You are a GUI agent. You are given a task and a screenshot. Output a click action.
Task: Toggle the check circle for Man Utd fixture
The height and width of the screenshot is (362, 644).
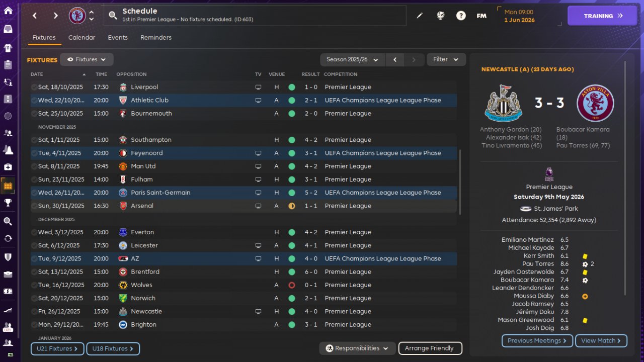click(34, 166)
